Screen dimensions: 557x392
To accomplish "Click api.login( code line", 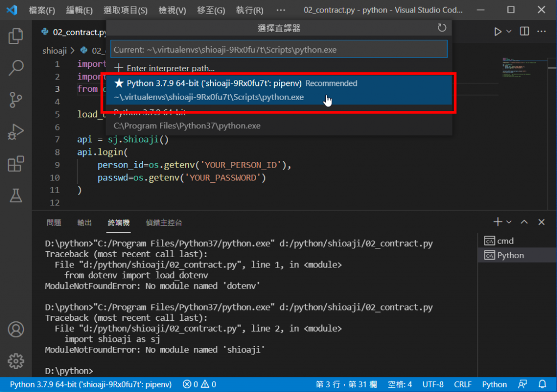I will [102, 152].
